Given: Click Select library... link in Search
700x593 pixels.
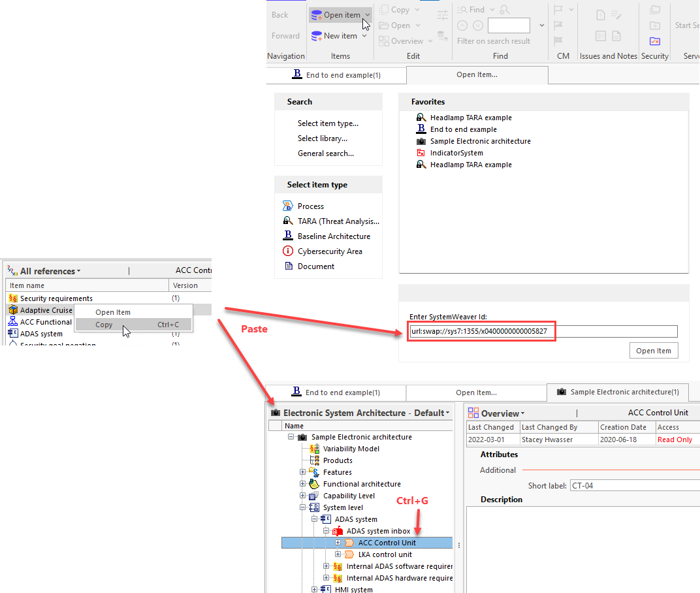Looking at the screenshot, I should coord(323,138).
